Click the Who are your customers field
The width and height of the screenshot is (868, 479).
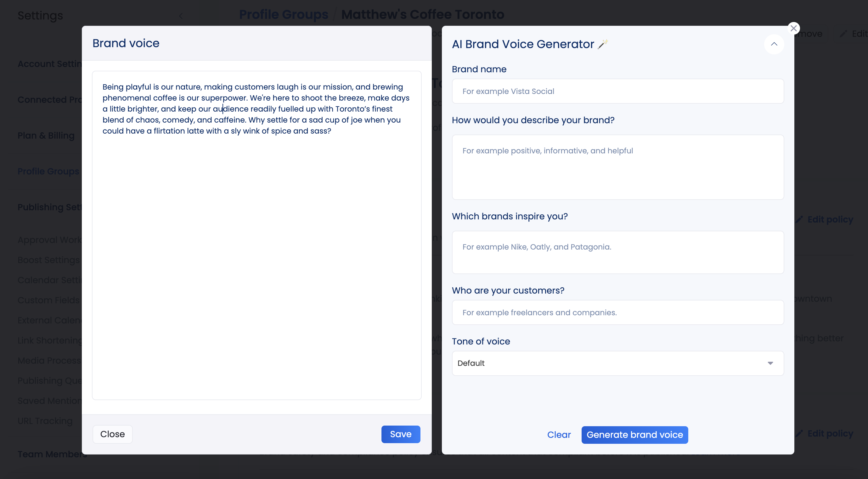click(618, 312)
